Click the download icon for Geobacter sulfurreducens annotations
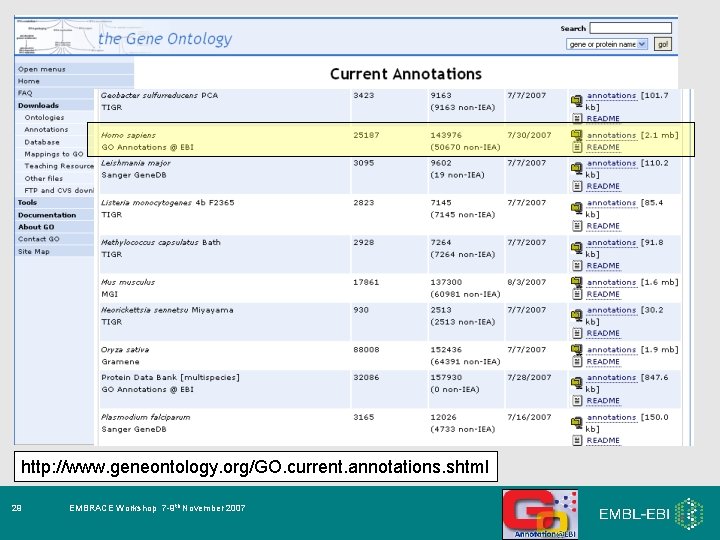This screenshot has height=540, width=720. pos(577,101)
